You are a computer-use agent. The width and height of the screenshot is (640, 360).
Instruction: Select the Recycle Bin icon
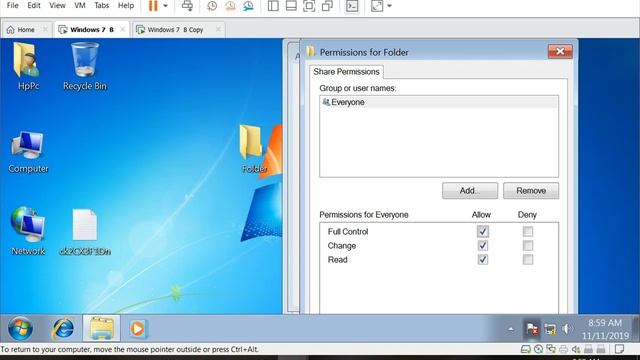coord(84,67)
